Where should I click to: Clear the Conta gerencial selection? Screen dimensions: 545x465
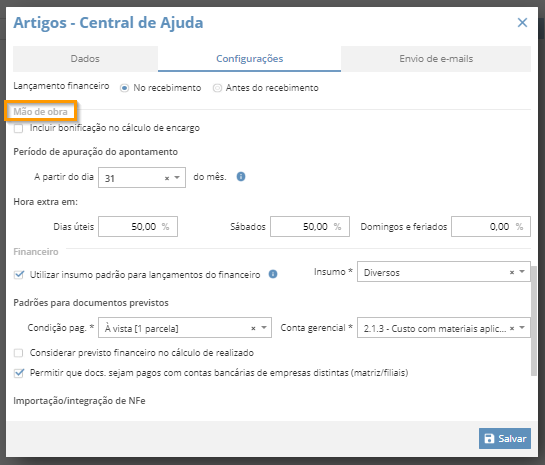(512, 328)
